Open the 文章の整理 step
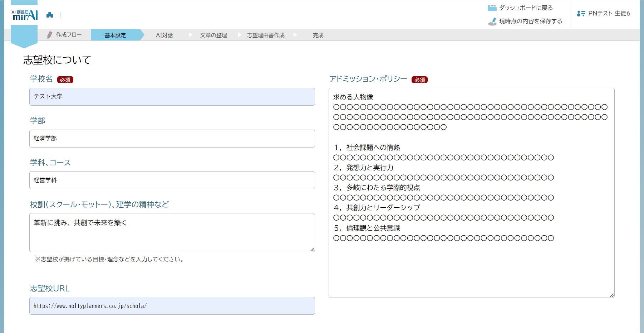Screen dimensions: 644x333 [x=213, y=35]
